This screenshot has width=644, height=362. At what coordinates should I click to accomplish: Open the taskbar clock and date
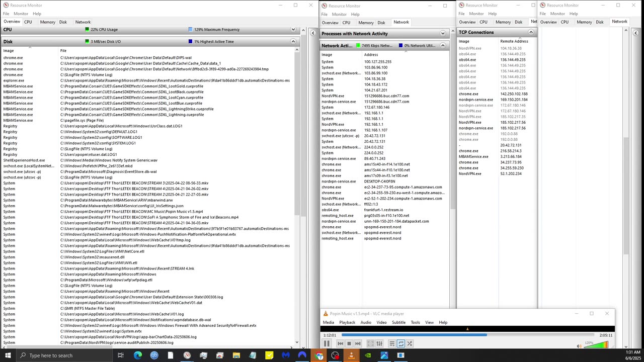click(633, 355)
